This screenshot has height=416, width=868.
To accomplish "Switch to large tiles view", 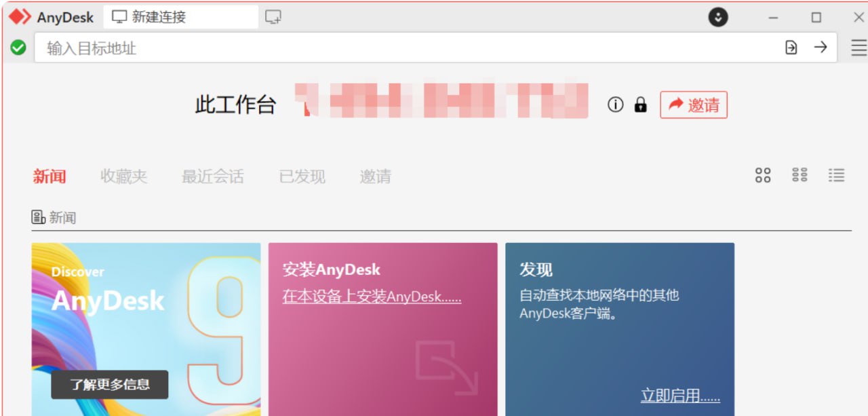I will [763, 176].
